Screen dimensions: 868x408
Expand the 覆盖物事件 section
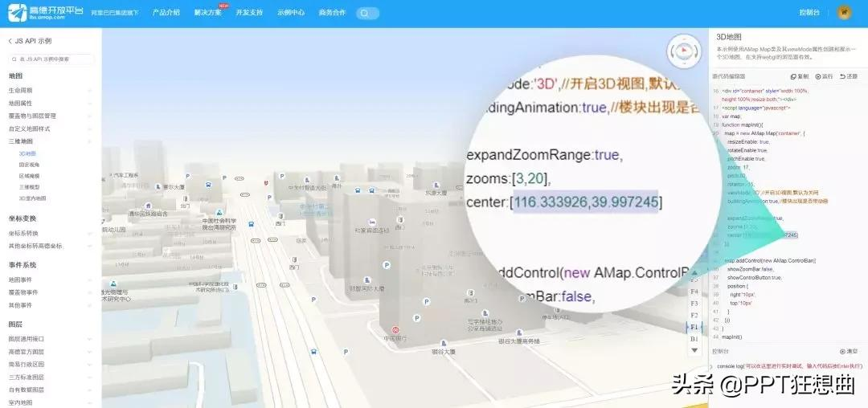(x=51, y=292)
